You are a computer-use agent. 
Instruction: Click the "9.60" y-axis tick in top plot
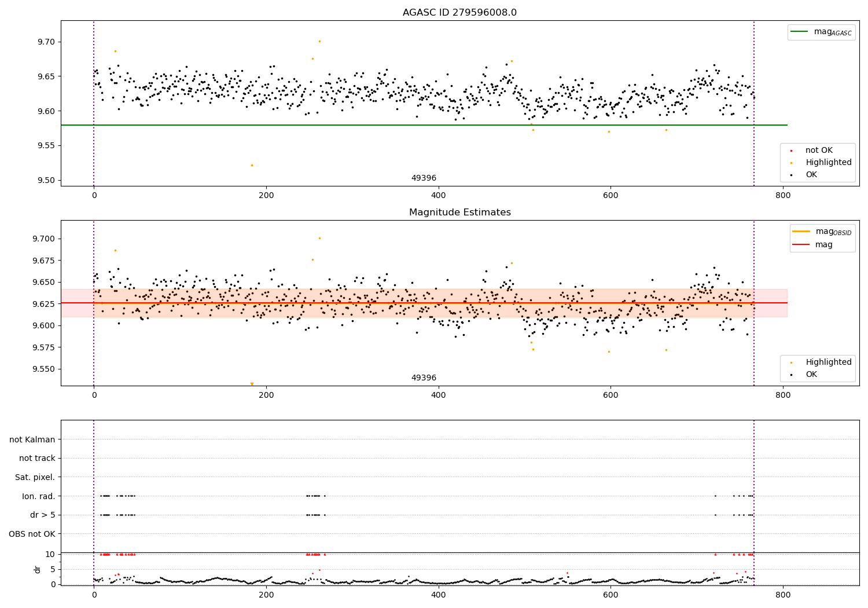point(47,111)
